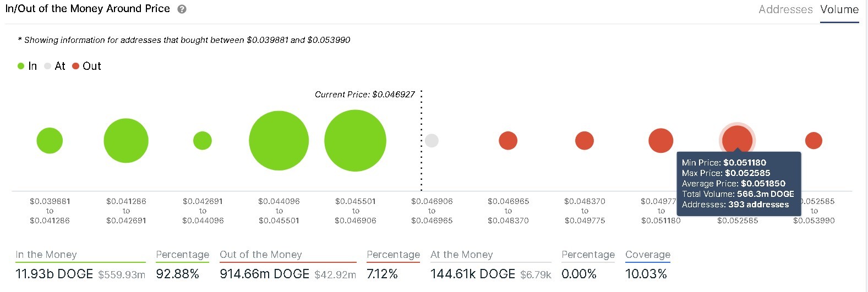Toggle the At legend item
Screen dimensions: 868x292
click(54, 66)
